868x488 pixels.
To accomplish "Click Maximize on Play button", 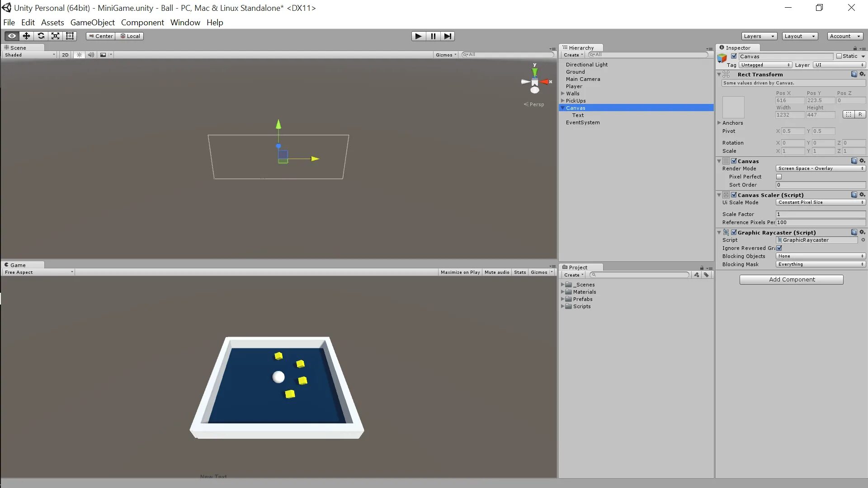I will [460, 272].
